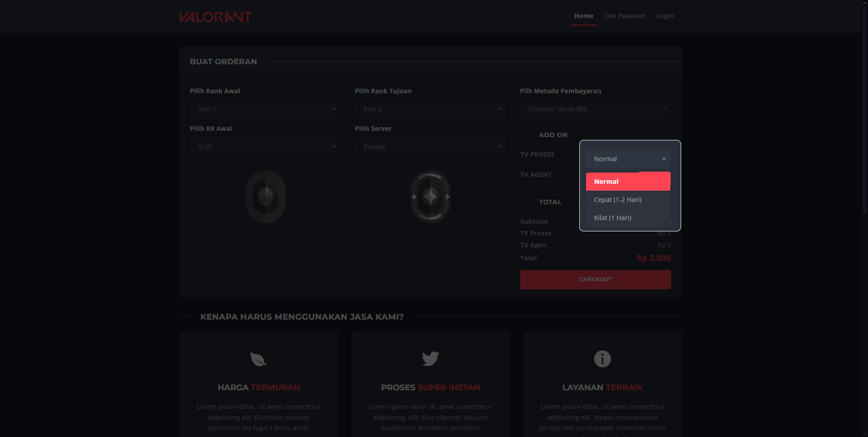868x437 pixels.
Task: Click the Iron 3 rank badge image
Action: coord(430,197)
